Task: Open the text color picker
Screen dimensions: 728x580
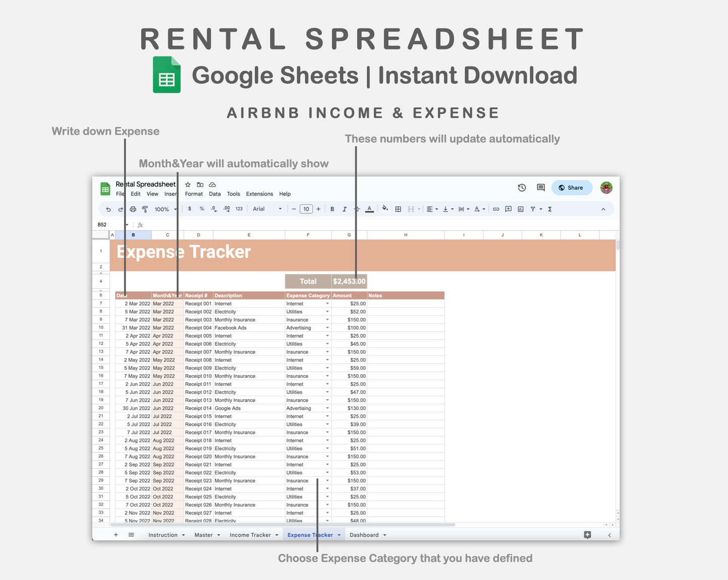Action: tap(370, 208)
